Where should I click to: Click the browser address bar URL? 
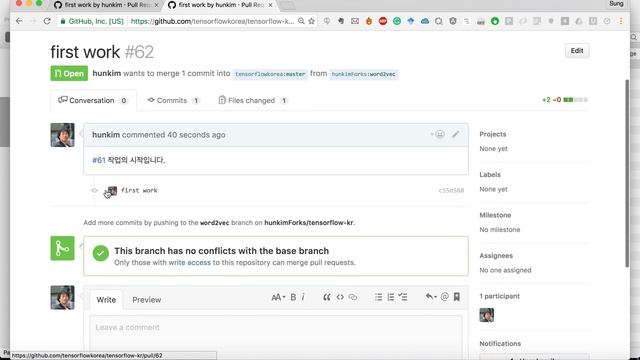click(212, 21)
